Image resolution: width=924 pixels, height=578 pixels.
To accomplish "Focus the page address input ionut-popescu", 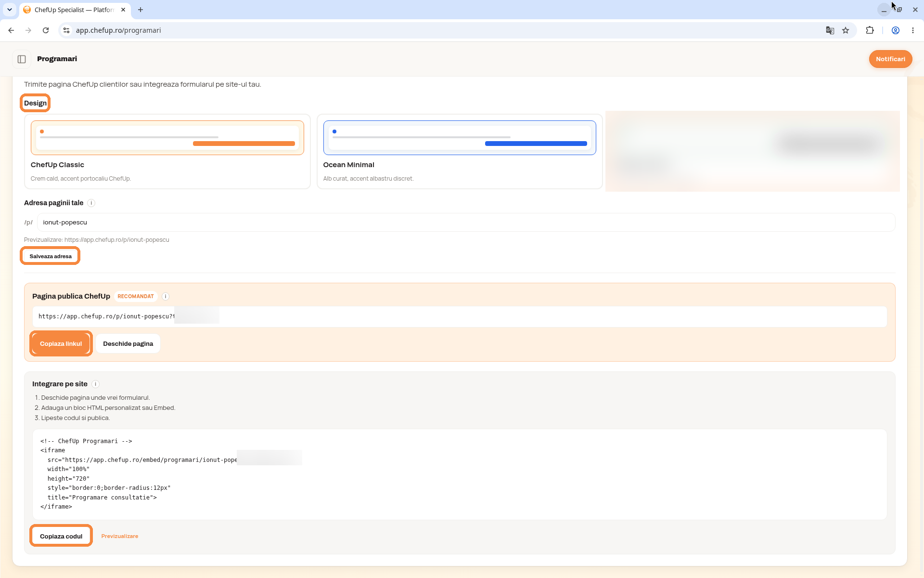I will pos(466,223).
